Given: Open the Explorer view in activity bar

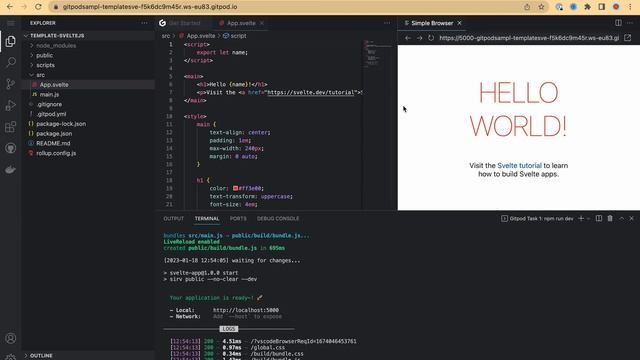Looking at the screenshot, I should 11,41.
